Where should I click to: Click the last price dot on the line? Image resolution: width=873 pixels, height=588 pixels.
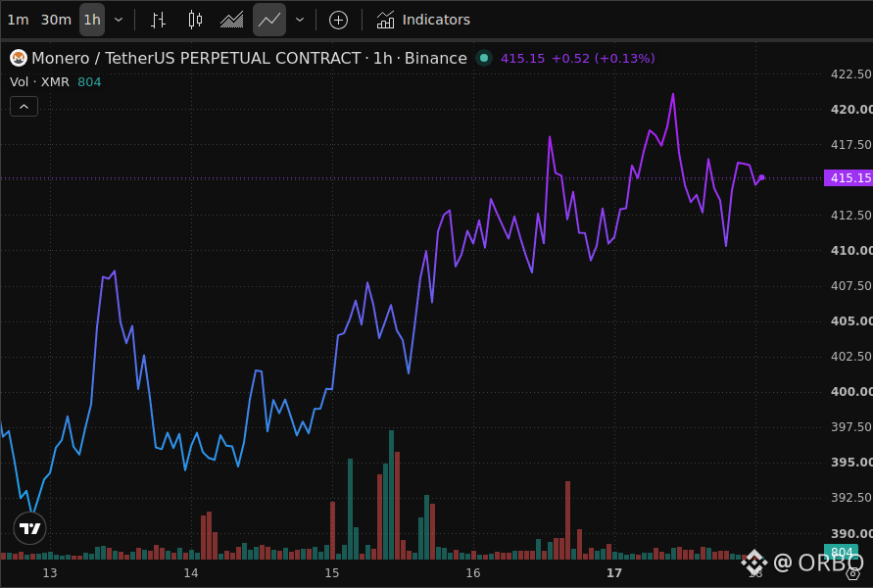pos(761,177)
